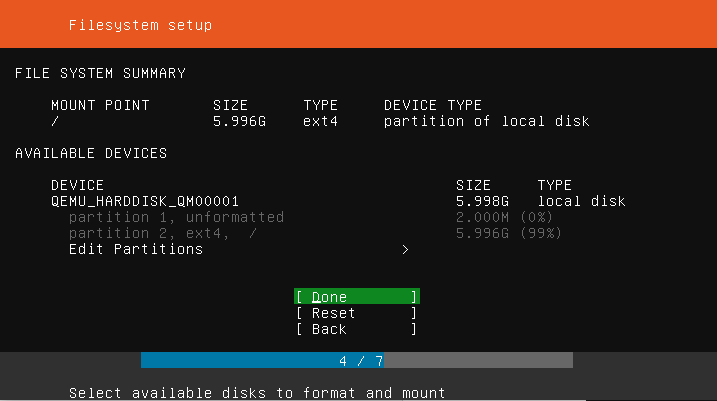This screenshot has height=401, width=717.
Task: Click the Filesystem setup title
Action: tap(140, 25)
